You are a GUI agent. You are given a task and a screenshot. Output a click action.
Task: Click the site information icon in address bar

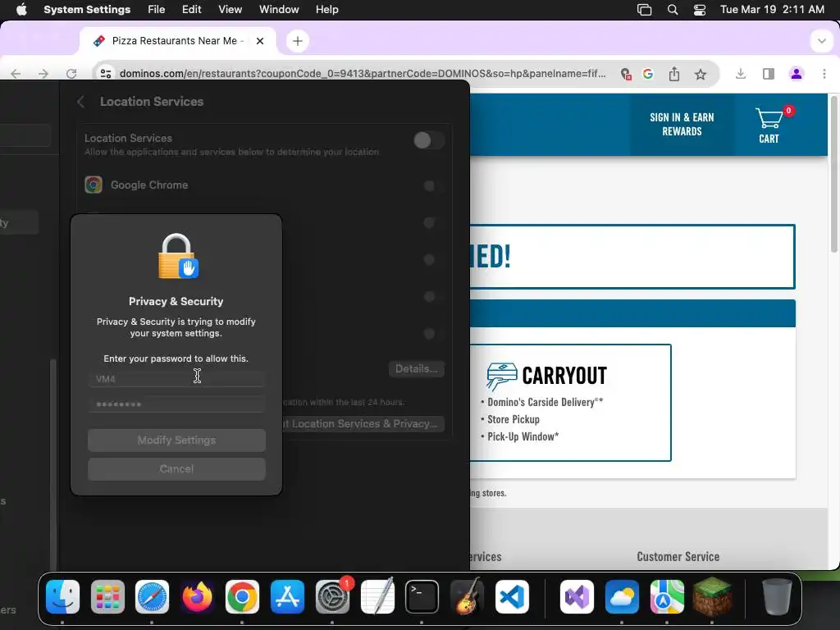coord(106,74)
